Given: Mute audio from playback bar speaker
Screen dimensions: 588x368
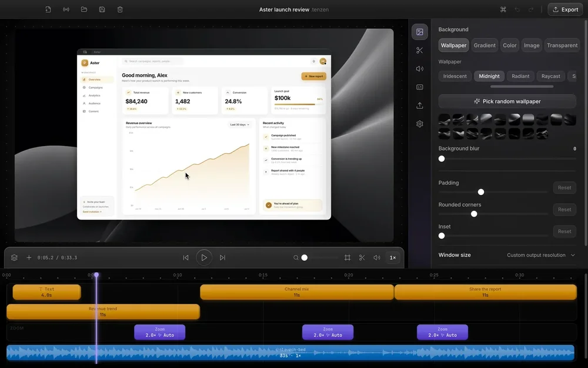Looking at the screenshot, I should click(377, 258).
